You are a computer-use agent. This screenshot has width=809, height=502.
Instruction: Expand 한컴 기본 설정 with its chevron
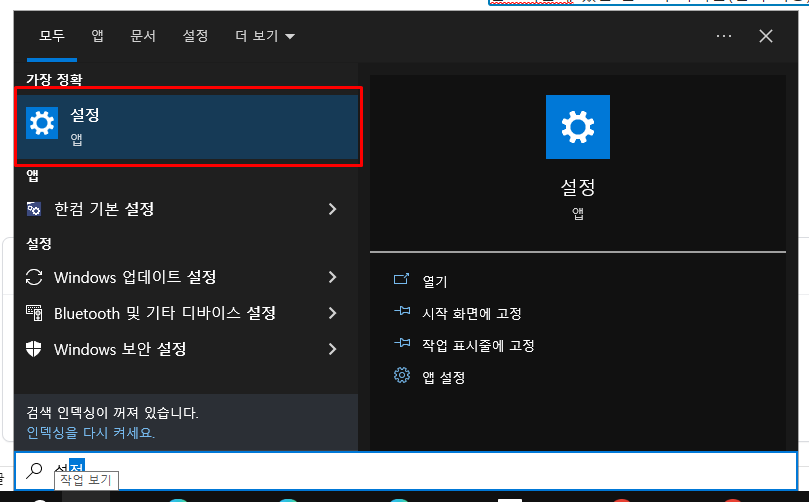tap(333, 209)
